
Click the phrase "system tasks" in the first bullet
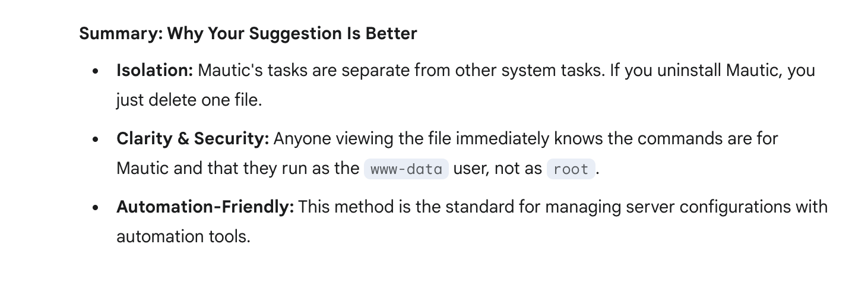coord(545,70)
